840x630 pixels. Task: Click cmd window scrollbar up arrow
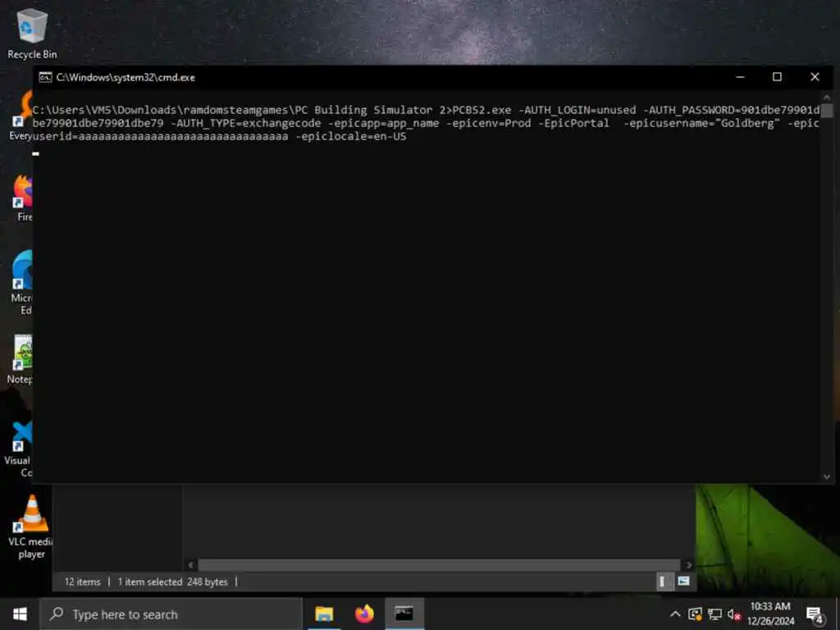(827, 97)
